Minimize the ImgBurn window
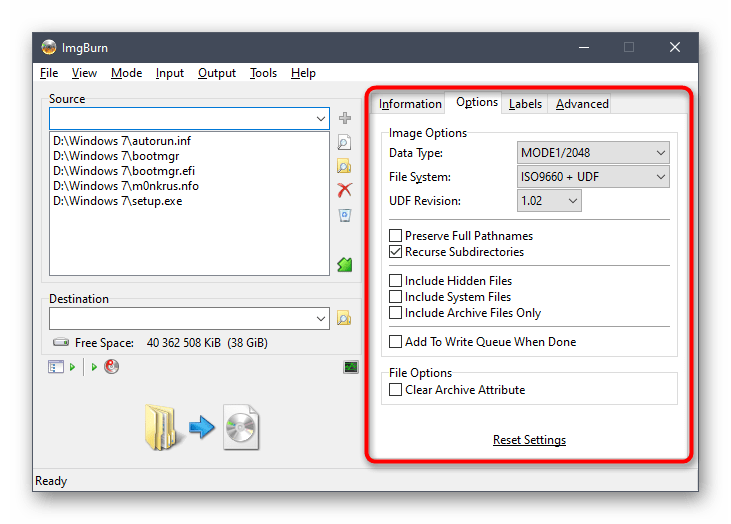Viewport: 731px width, 524px height. (x=584, y=47)
